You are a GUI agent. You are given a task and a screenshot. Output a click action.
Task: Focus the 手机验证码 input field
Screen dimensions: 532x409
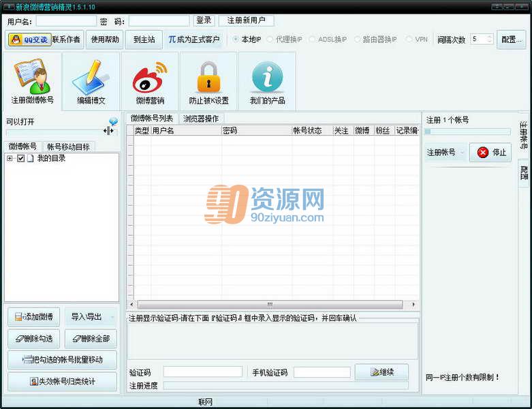coord(322,372)
